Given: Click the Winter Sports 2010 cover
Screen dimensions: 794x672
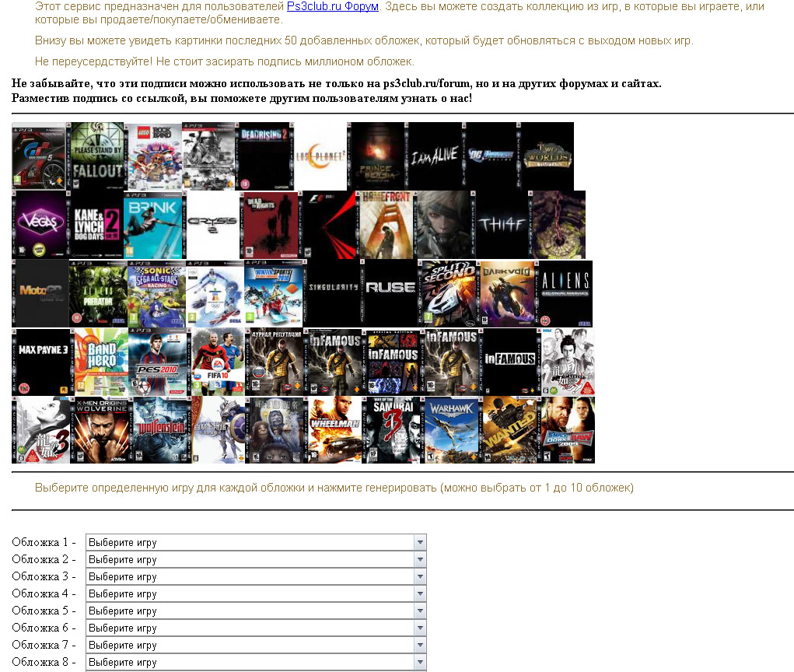Looking at the screenshot, I should pyautogui.click(x=274, y=294).
